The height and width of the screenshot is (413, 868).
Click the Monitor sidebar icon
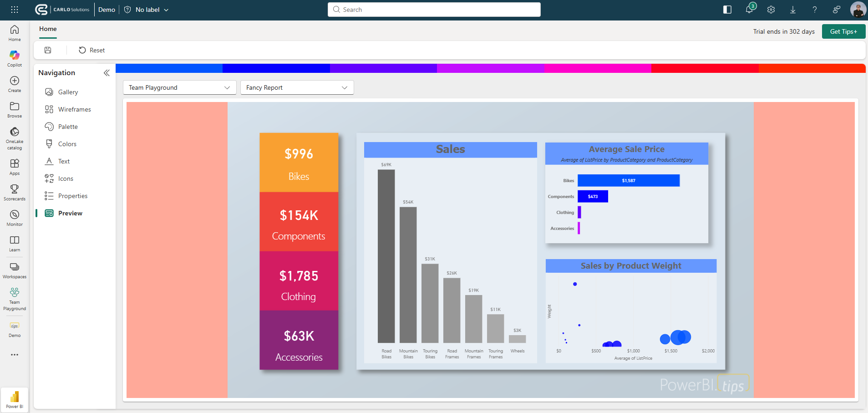coord(14,216)
